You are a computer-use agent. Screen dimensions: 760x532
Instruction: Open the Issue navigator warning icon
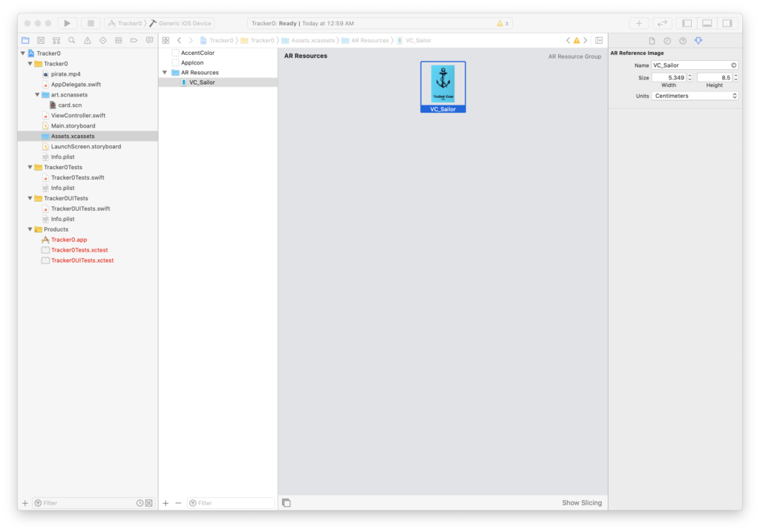coord(88,40)
